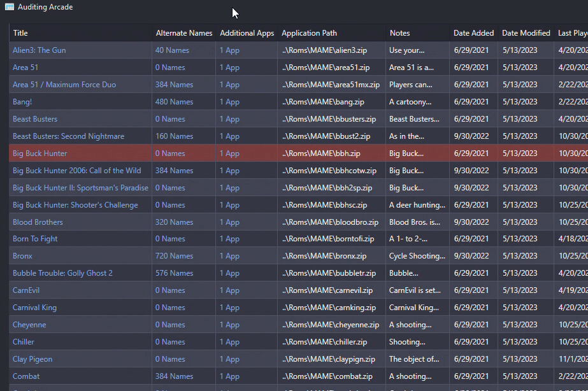Select Big Buck Hunter II: Sportsman's Paradise
The width and height of the screenshot is (588, 391).
click(81, 188)
